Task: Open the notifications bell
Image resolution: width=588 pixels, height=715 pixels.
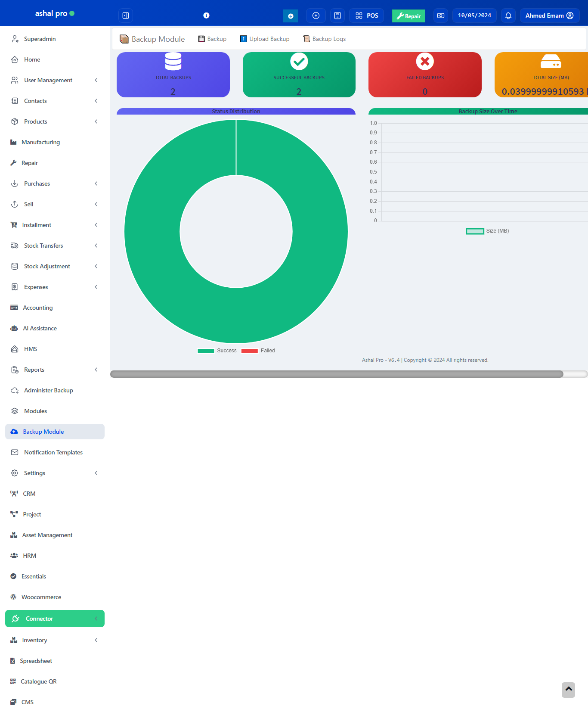Action: [x=508, y=16]
